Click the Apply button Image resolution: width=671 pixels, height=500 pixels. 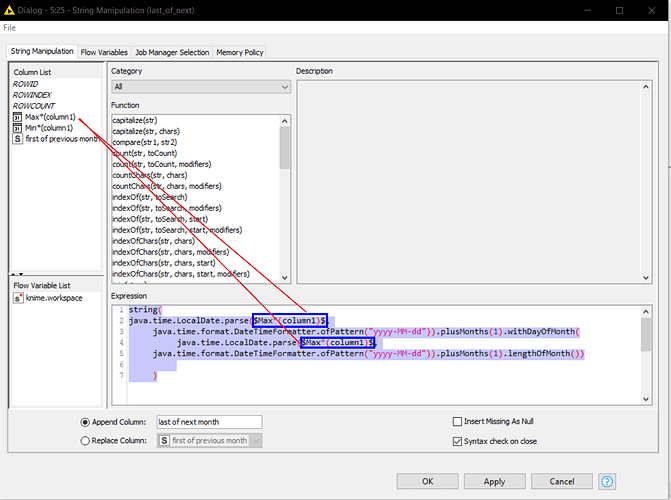coord(494,481)
